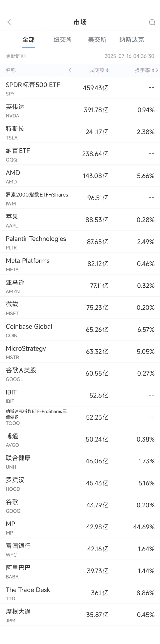The height and width of the screenshot is (644, 160).
Task: Switch to the 纽交所 tab
Action: 63,40
